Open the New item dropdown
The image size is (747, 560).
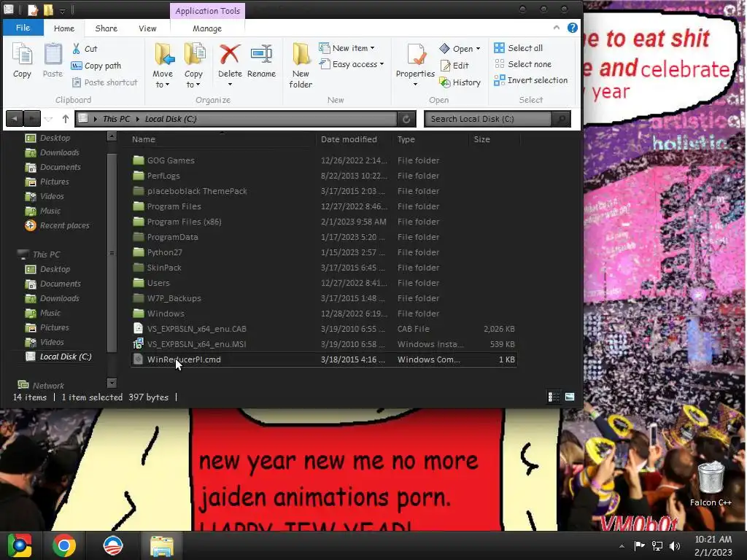(x=347, y=48)
